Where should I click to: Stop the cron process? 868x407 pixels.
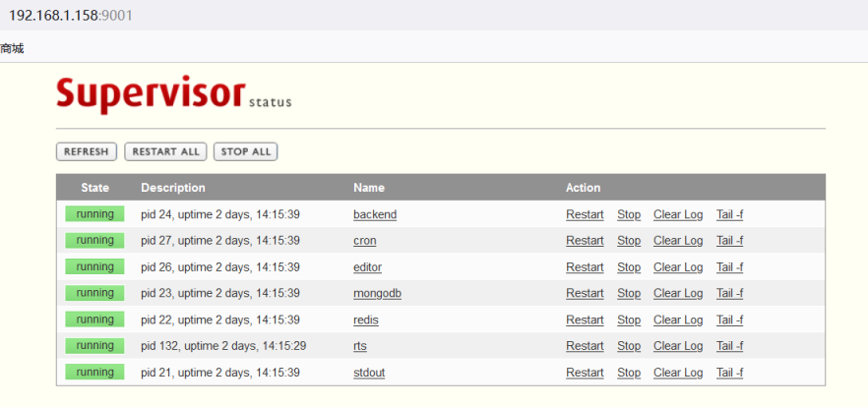click(628, 241)
